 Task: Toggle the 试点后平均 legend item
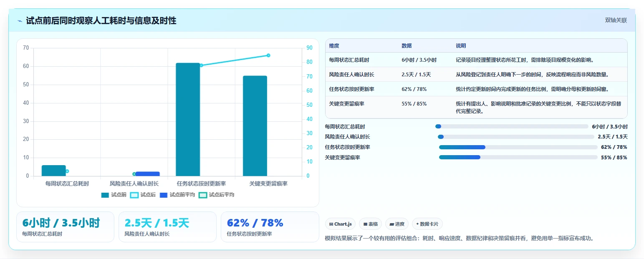pyautogui.click(x=216, y=195)
